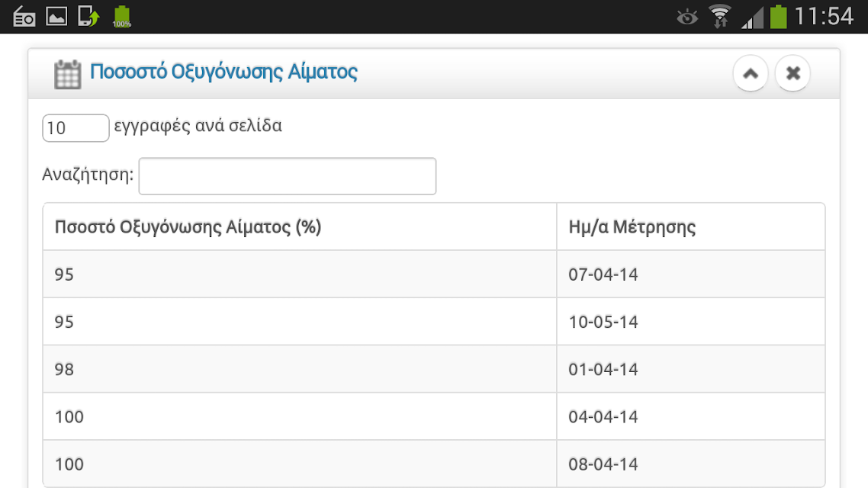
Task: Tap the green 100% battery notification icon
Action: [x=122, y=17]
